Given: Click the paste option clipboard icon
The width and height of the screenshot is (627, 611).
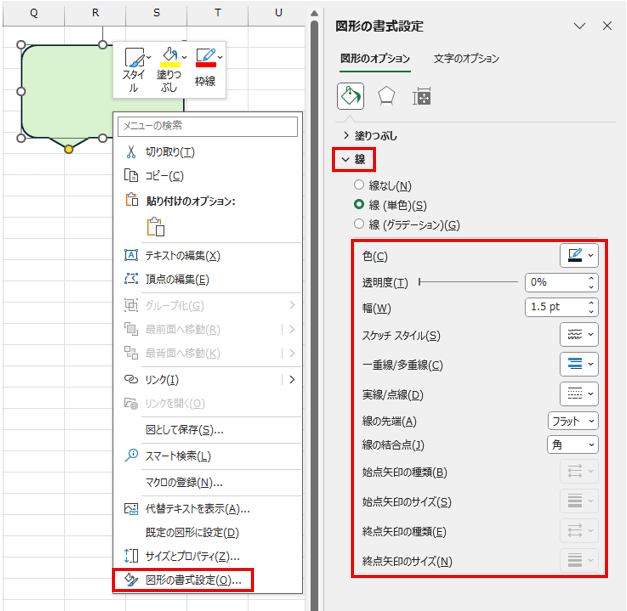Looking at the screenshot, I should pyautogui.click(x=156, y=227).
